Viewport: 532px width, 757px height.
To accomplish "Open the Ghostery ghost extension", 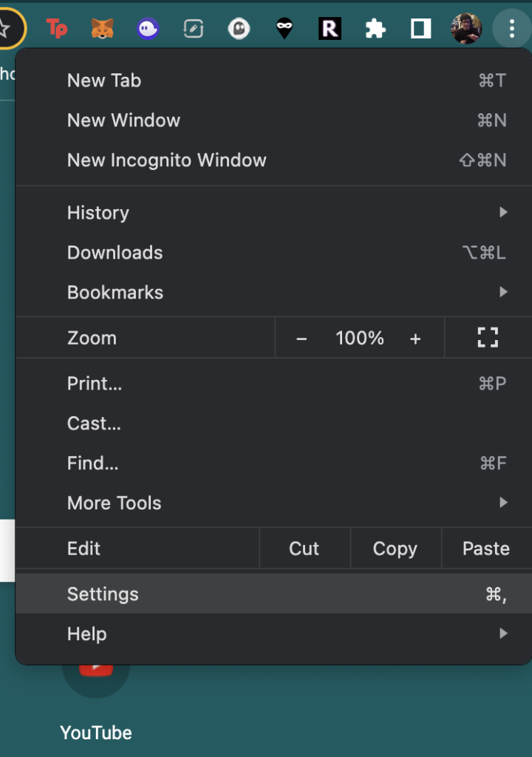I will 239,29.
